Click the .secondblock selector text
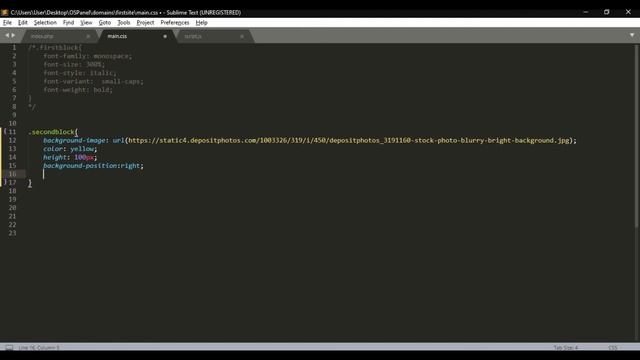 pos(51,132)
